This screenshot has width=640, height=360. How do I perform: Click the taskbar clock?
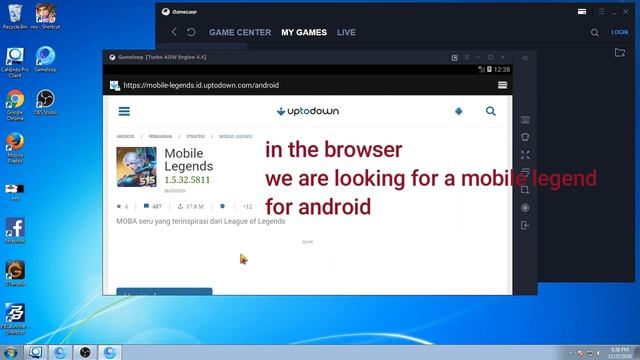620,353
